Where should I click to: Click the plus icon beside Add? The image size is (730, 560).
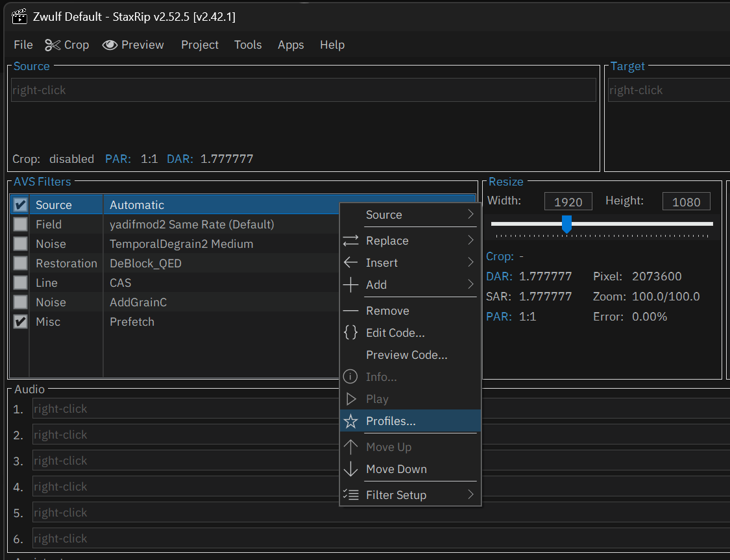click(x=350, y=284)
